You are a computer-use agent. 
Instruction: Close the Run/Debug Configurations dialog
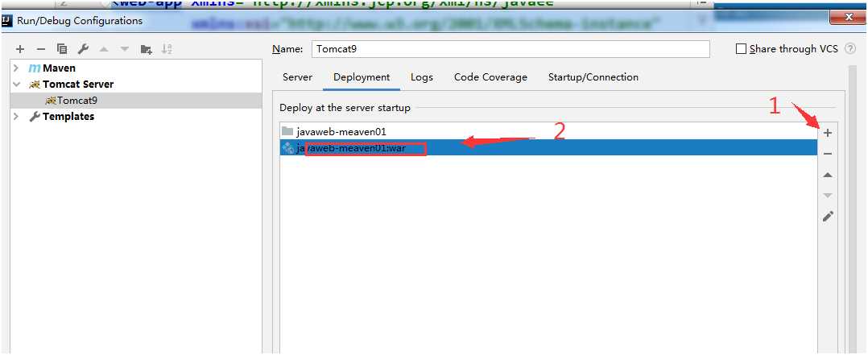pos(848,18)
